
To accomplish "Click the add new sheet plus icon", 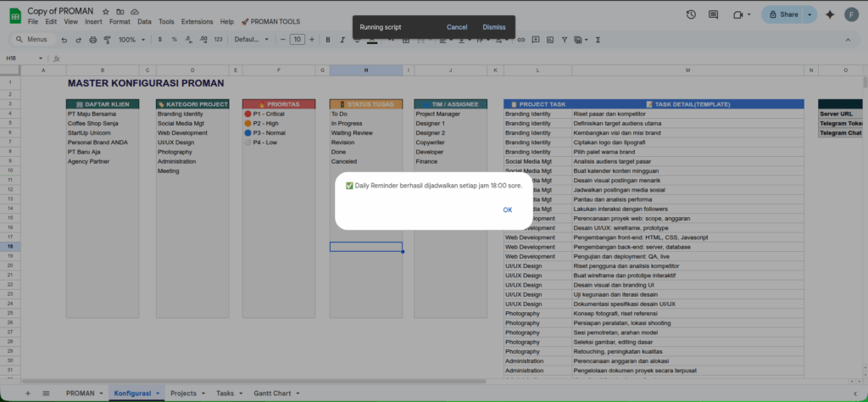I will point(27,394).
